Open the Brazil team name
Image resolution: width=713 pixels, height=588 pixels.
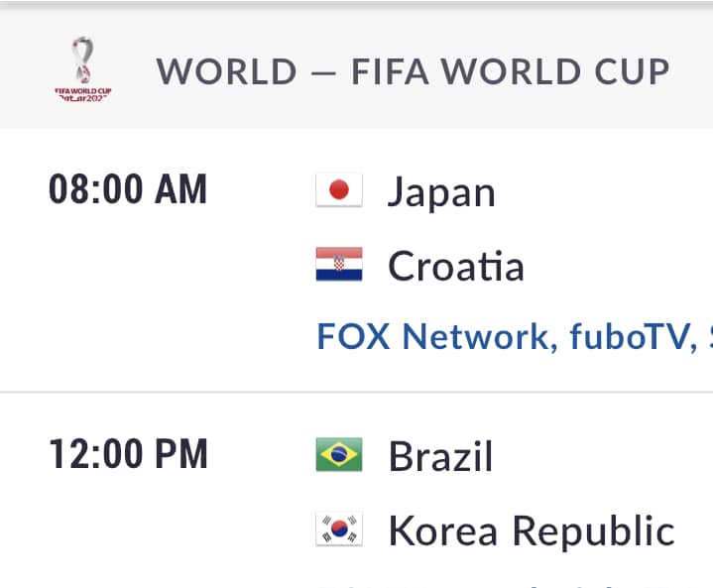(x=440, y=456)
